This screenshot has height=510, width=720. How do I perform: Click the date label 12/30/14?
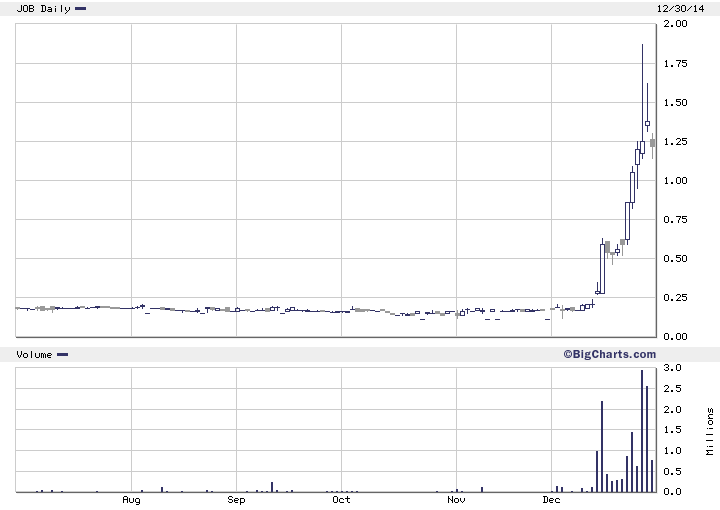point(681,9)
